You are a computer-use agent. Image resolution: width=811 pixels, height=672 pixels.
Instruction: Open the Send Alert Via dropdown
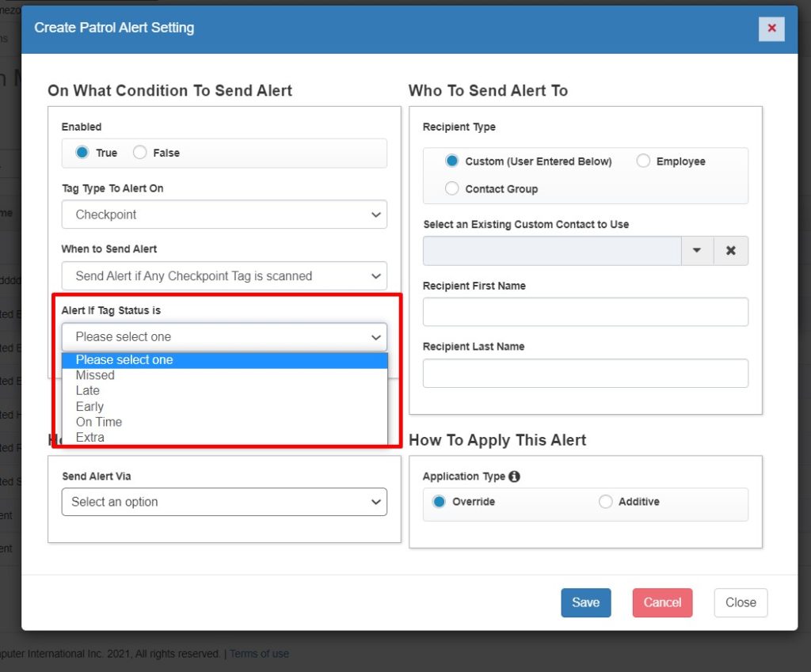224,502
